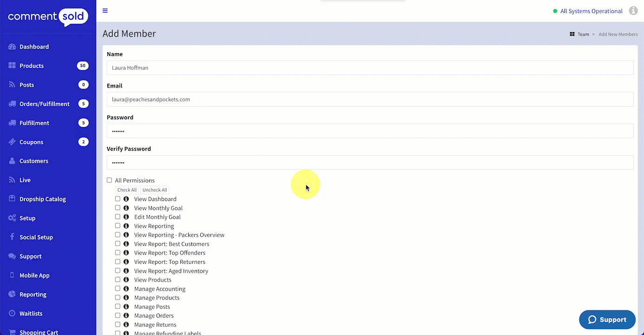Click the info icon beside View Products
Viewport: 644px width, 335px height.
click(x=126, y=280)
